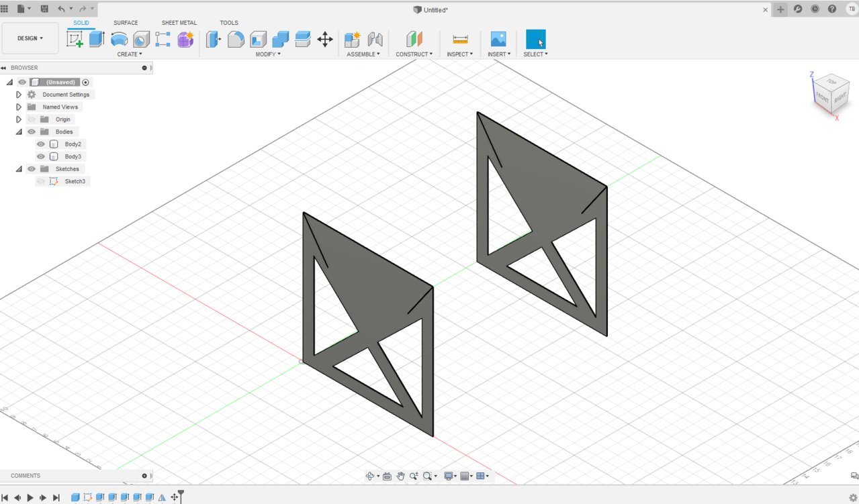The width and height of the screenshot is (859, 504).
Task: Click the TB user profile button
Action: click(x=851, y=9)
